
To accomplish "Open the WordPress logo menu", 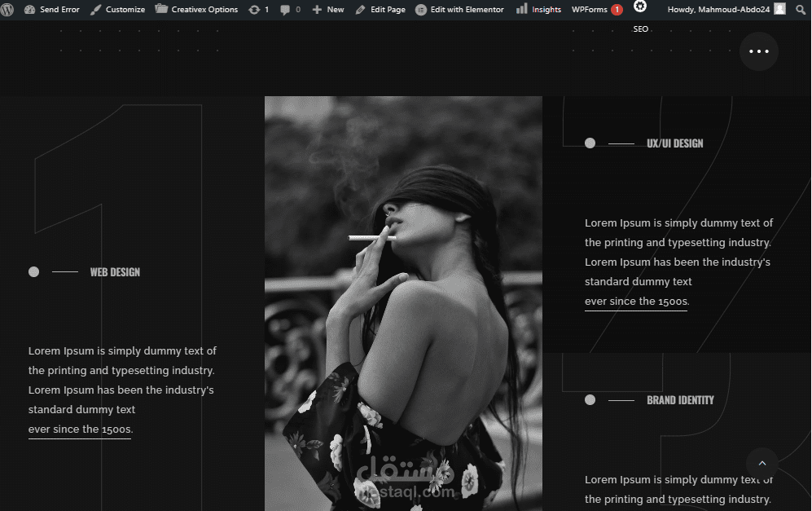I will [7, 9].
